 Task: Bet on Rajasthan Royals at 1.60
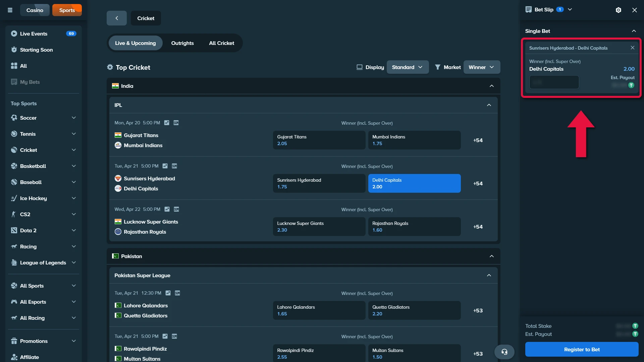pyautogui.click(x=414, y=227)
